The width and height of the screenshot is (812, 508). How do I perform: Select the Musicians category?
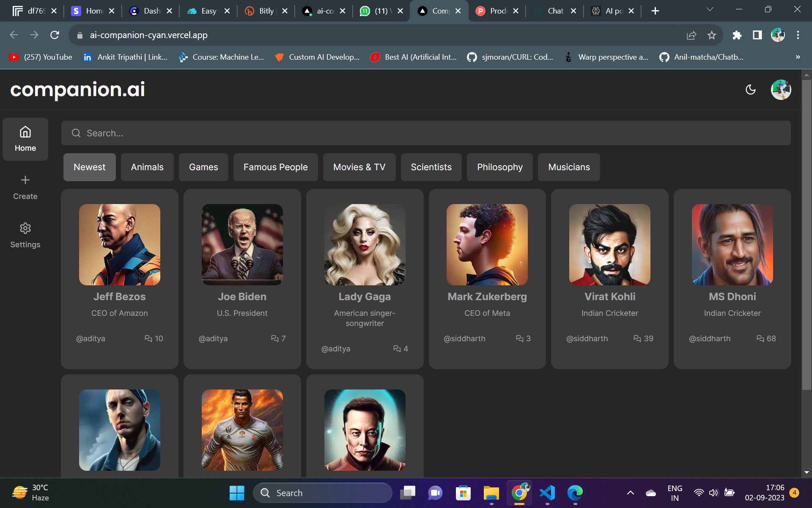[x=568, y=167]
